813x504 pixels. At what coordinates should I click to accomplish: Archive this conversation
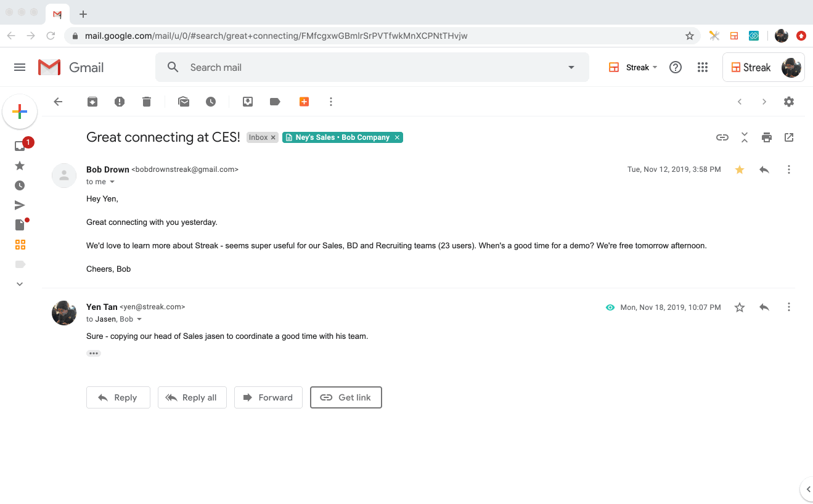[92, 102]
